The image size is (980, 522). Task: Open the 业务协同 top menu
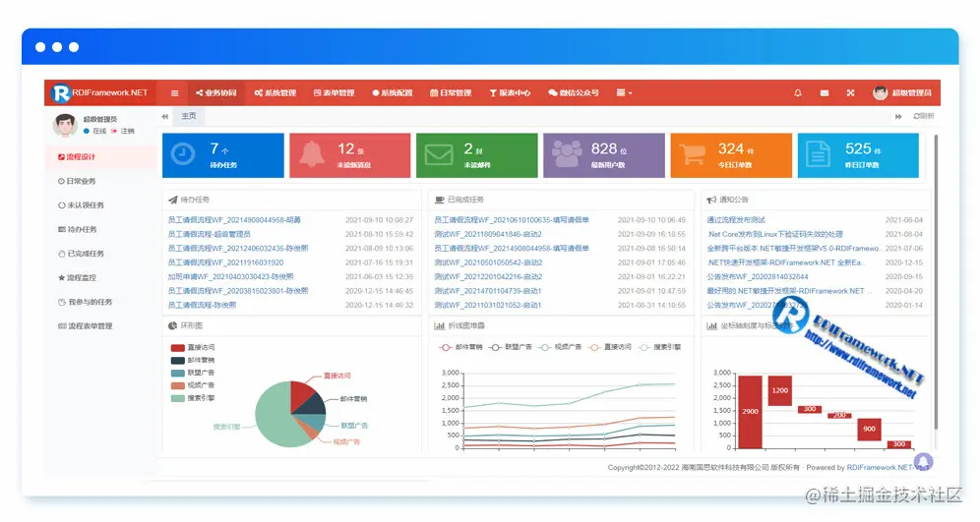point(216,93)
